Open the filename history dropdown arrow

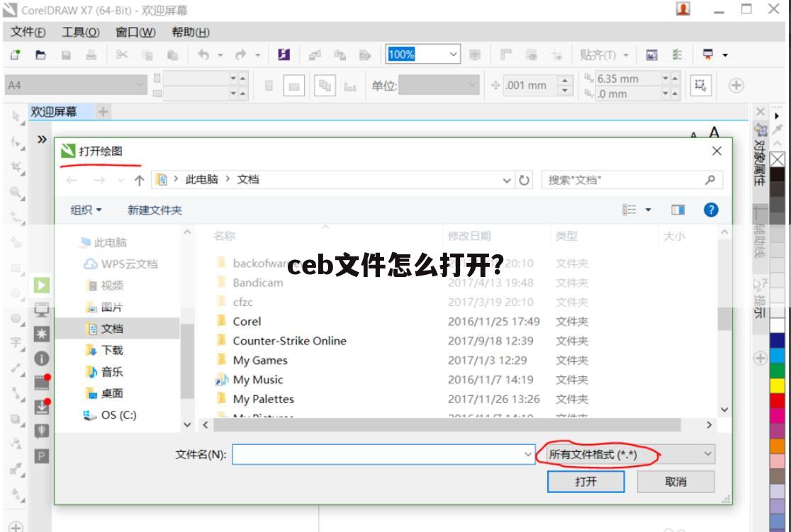coord(527,454)
